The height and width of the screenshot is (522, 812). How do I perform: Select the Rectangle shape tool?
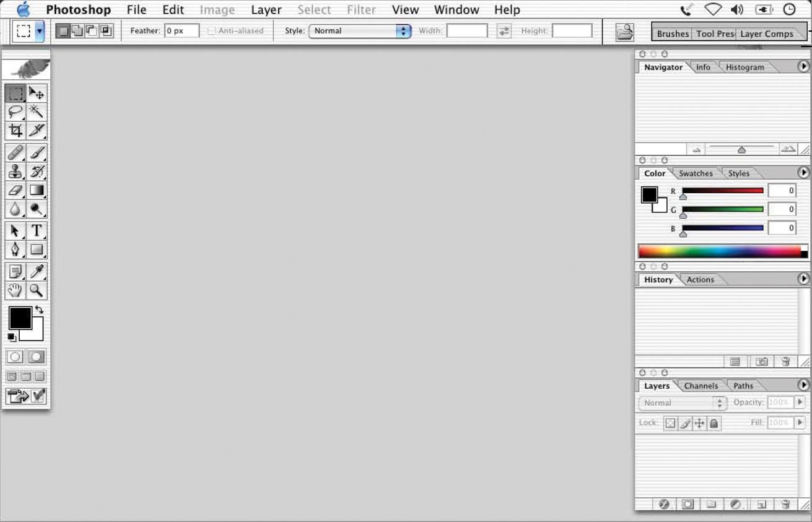tap(37, 250)
